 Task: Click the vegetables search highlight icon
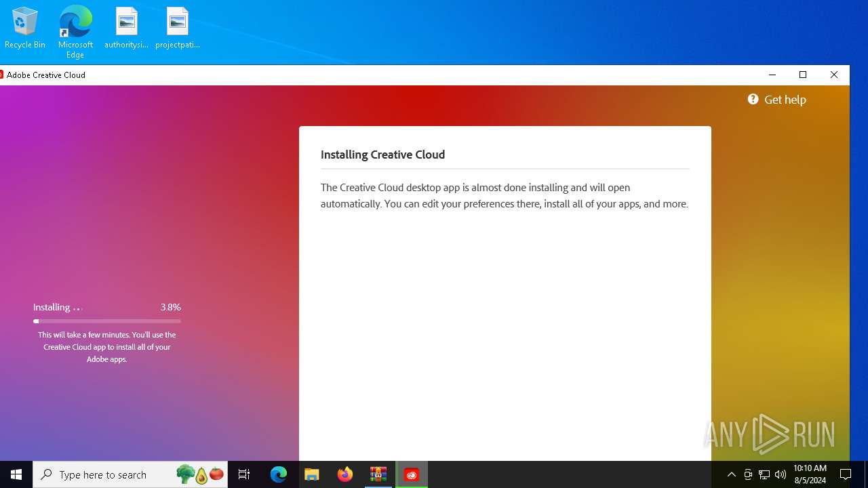tap(200, 474)
